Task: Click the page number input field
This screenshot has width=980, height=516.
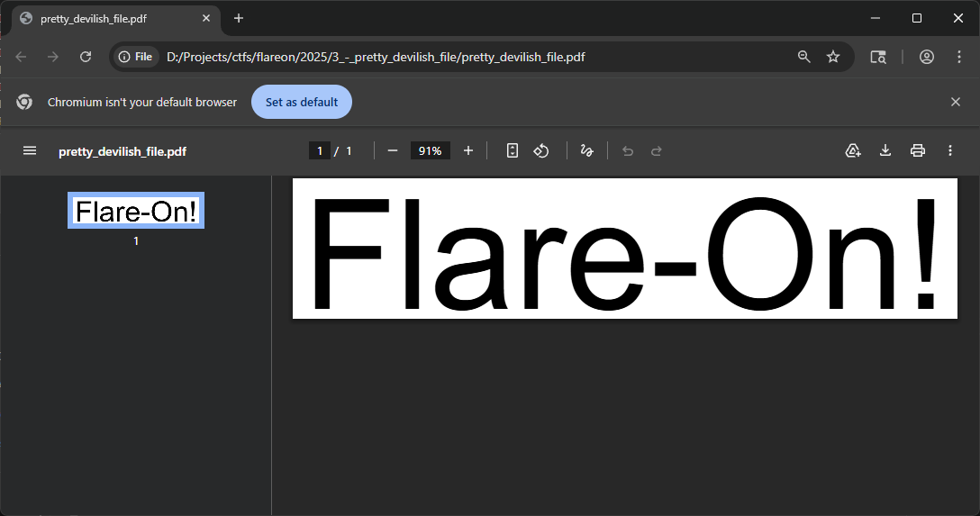Action: 320,151
